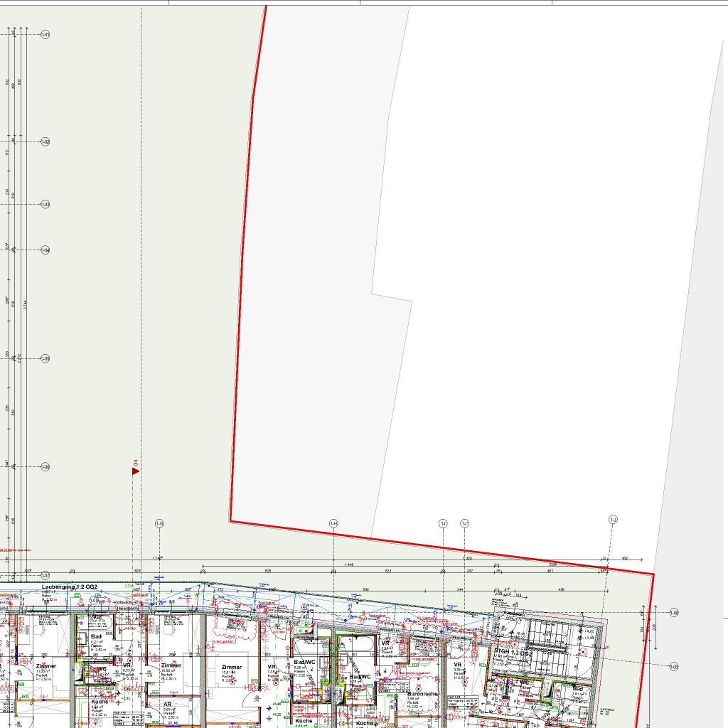Viewport: 728px width, 728px height.
Task: Select grid axis bubble 1-G
Action: (160, 524)
